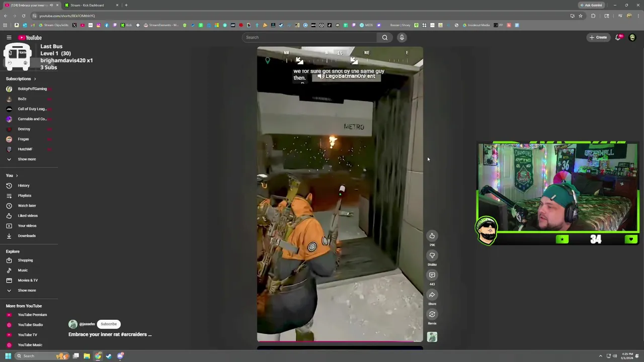The height and width of the screenshot is (362, 644).
Task: Open Playlists page
Action: click(28, 196)
